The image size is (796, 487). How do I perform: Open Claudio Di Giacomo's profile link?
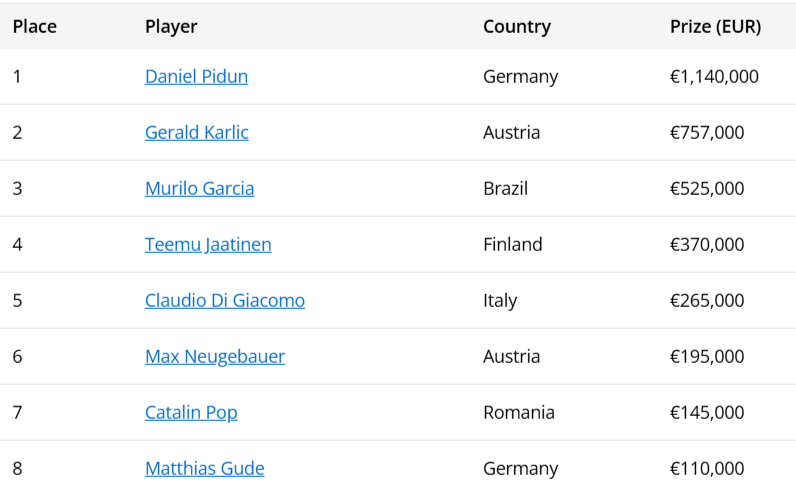[x=224, y=301]
